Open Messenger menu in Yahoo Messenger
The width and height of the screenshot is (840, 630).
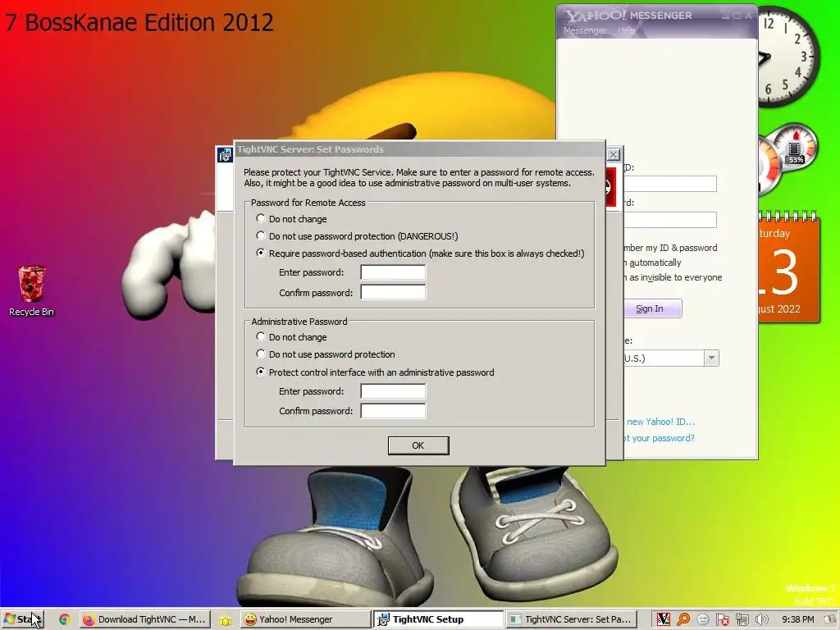(x=584, y=30)
